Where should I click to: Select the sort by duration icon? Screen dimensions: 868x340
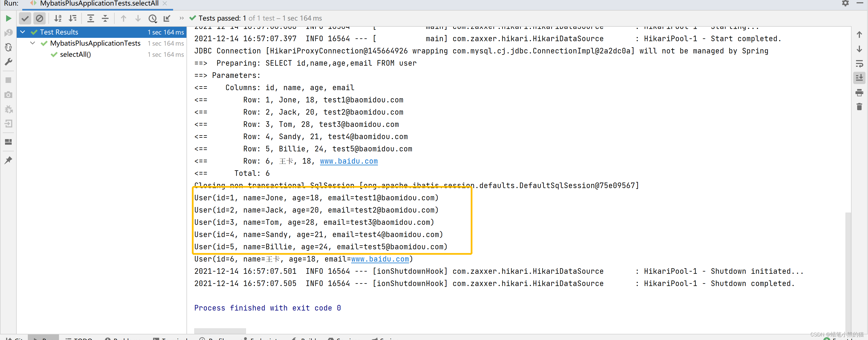tap(72, 19)
